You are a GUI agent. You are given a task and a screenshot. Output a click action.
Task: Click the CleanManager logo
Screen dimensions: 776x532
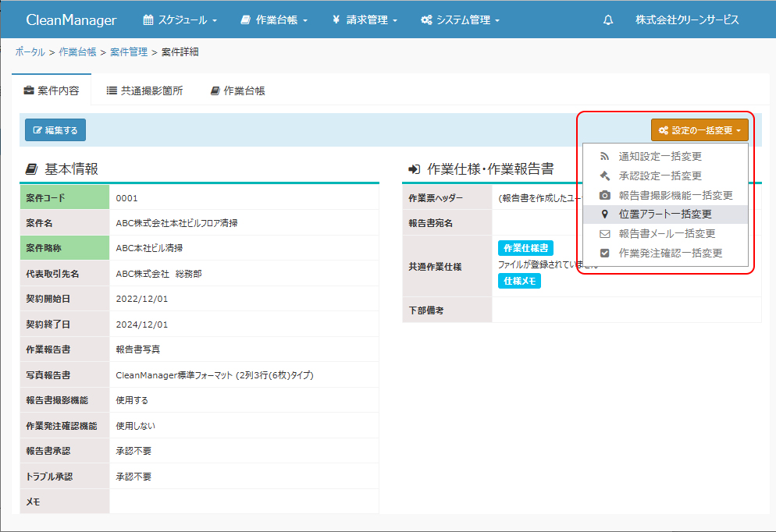pos(71,20)
